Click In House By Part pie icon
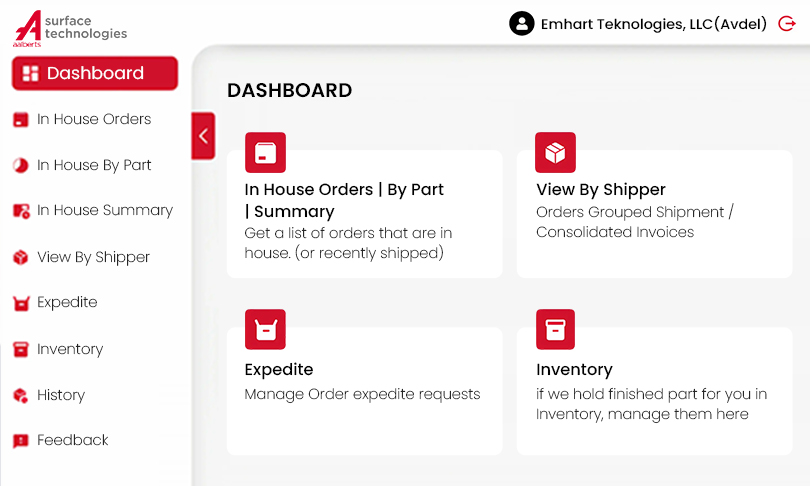This screenshot has width=810, height=486. pos(20,166)
